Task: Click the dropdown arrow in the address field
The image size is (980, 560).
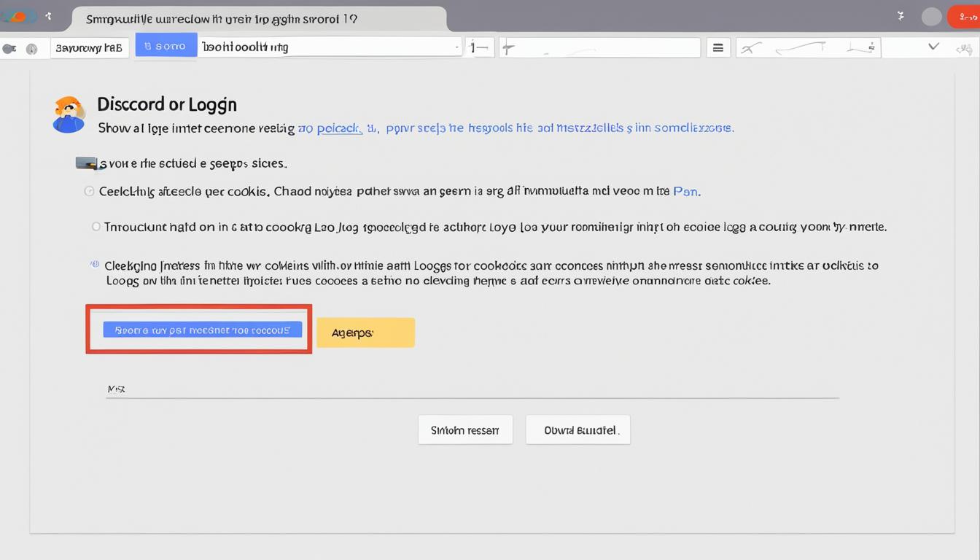Action: tap(456, 47)
